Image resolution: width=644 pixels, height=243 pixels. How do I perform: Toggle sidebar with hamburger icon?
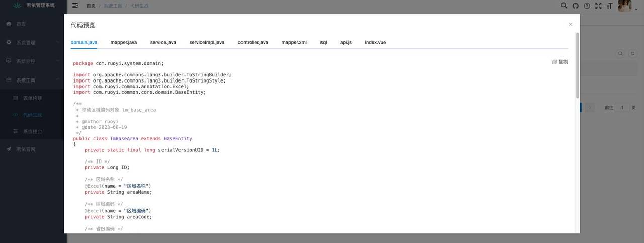(75, 6)
